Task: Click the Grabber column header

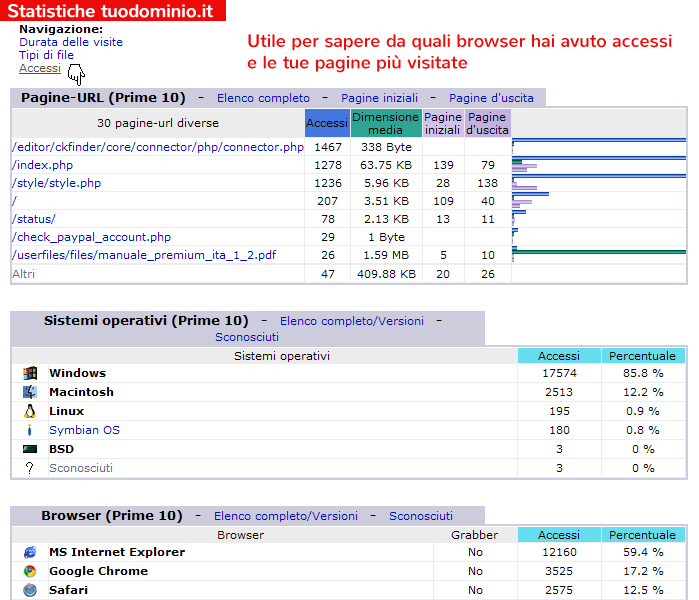Action: coord(474,534)
